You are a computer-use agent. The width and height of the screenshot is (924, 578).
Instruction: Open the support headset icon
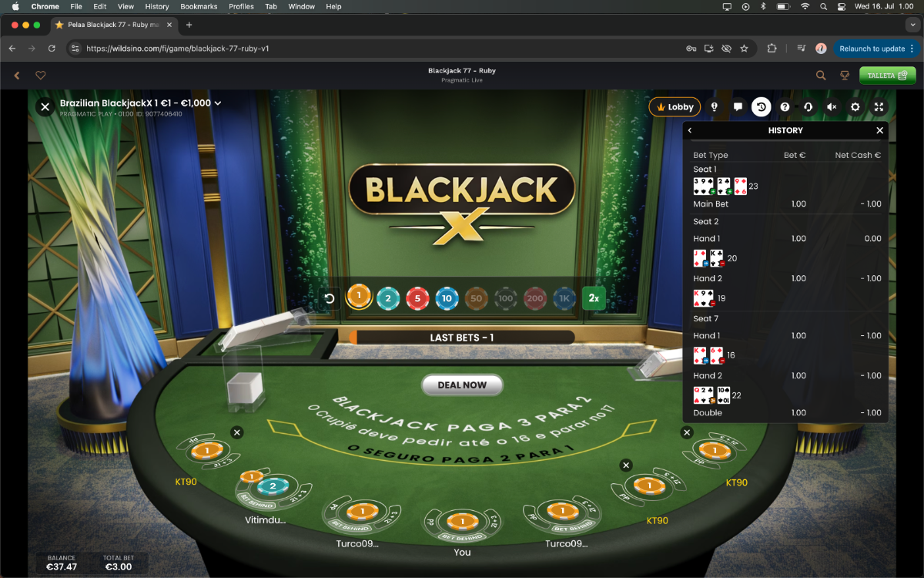pyautogui.click(x=808, y=107)
